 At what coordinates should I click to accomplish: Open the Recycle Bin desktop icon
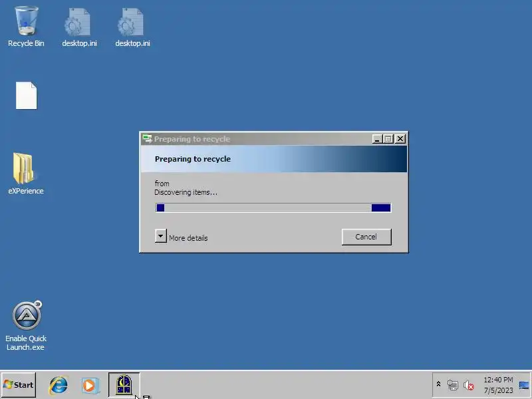point(26,27)
